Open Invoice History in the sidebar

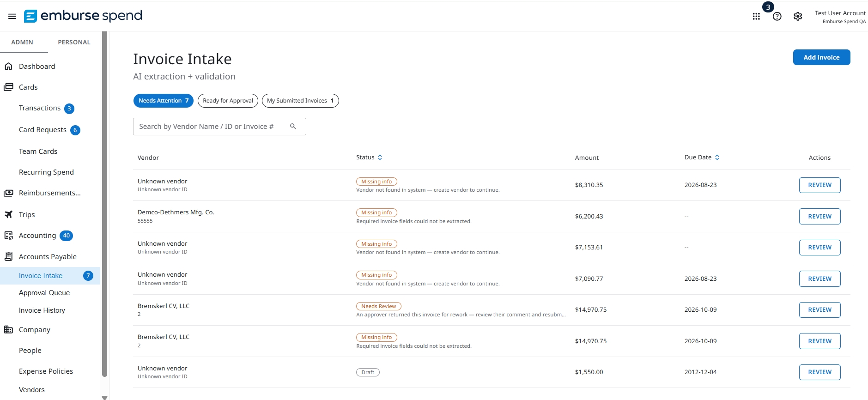coord(42,310)
